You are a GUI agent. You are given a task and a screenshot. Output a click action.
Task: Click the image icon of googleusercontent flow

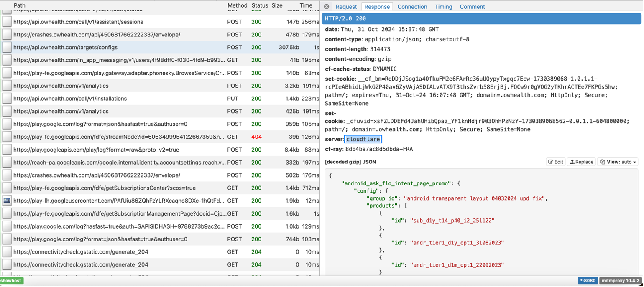click(7, 201)
